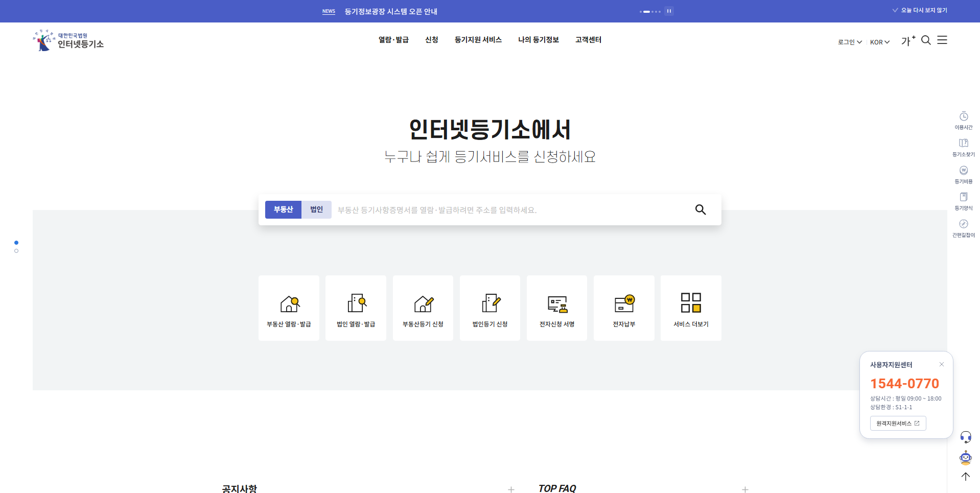Open the chatbot assistant icon
The width and height of the screenshot is (980, 493).
pos(965,458)
